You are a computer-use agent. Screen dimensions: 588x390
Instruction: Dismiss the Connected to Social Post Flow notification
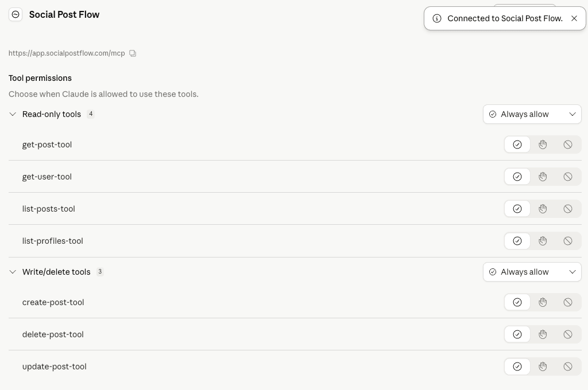574,18
